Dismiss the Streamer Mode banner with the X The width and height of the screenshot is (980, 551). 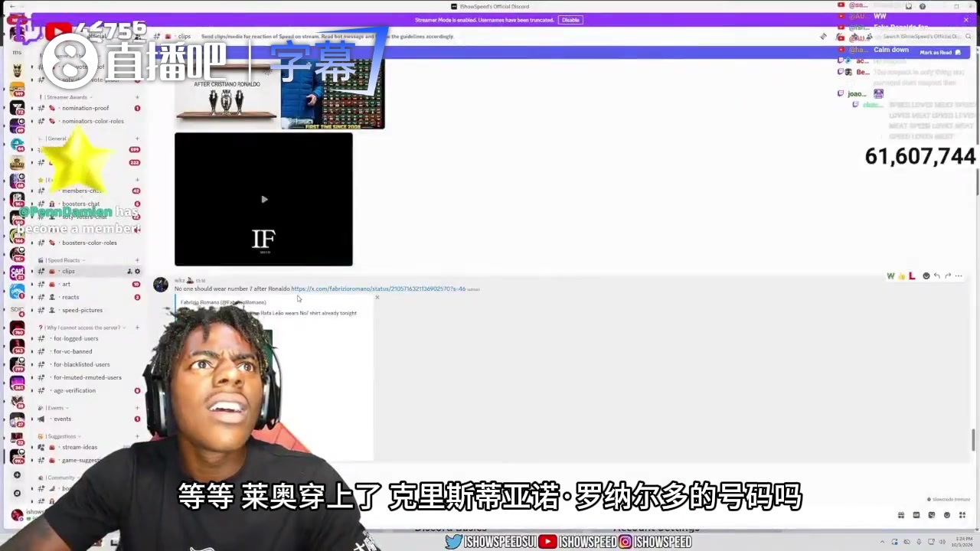click(x=966, y=20)
